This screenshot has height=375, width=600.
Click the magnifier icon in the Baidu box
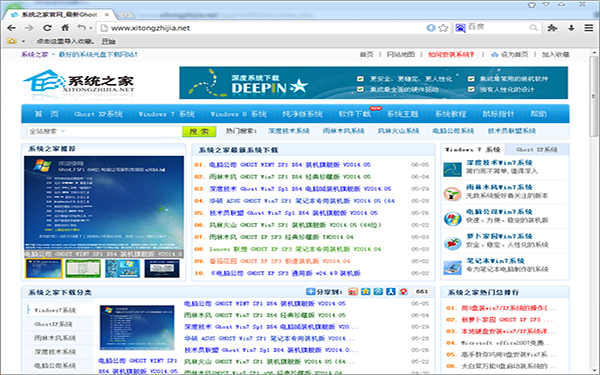pyautogui.click(x=533, y=28)
